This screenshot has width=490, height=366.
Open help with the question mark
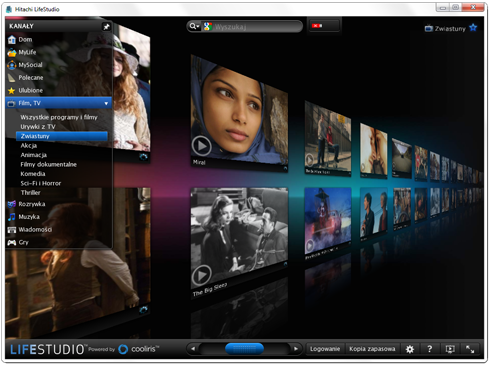pos(430,349)
